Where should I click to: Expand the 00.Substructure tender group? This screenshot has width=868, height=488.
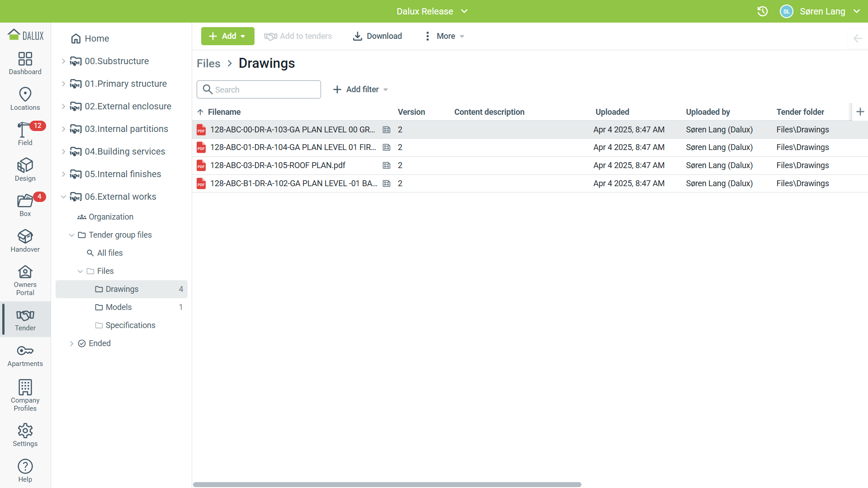click(63, 61)
